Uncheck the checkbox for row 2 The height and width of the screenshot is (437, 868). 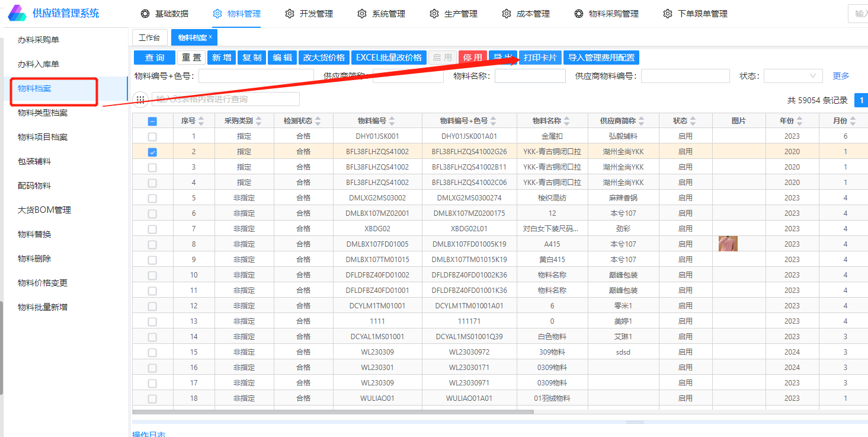152,152
